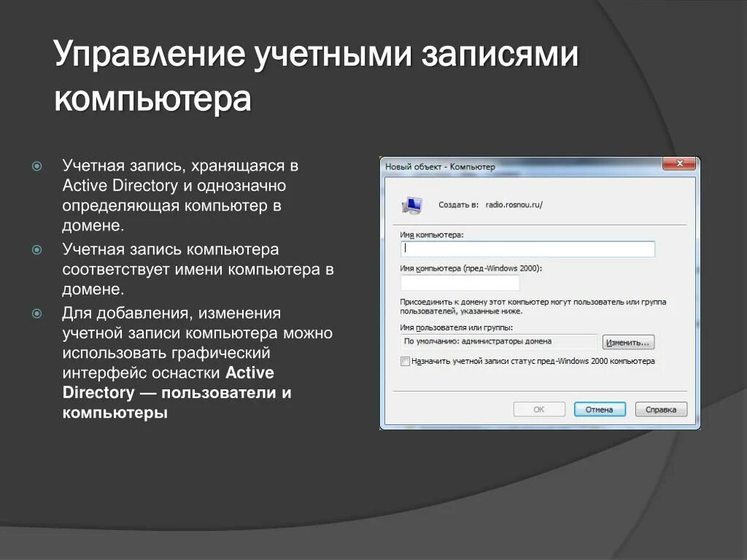Enable pre-Windows 2000 computer status checkbox
Image resolution: width=747 pixels, height=560 pixels.
pyautogui.click(x=405, y=361)
